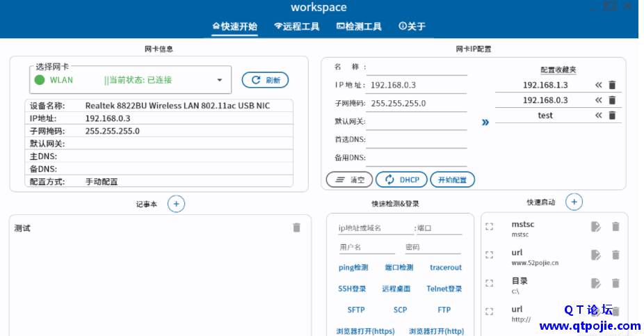Viewport: 644px width, 336px height.
Task: Open the 选择网卡 WLAN dropdown
Action: (220, 80)
